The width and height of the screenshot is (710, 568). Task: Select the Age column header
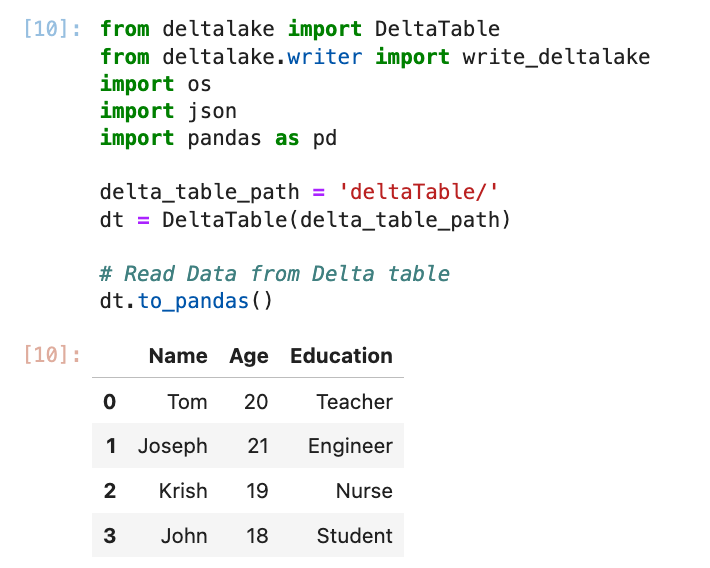[x=249, y=356]
